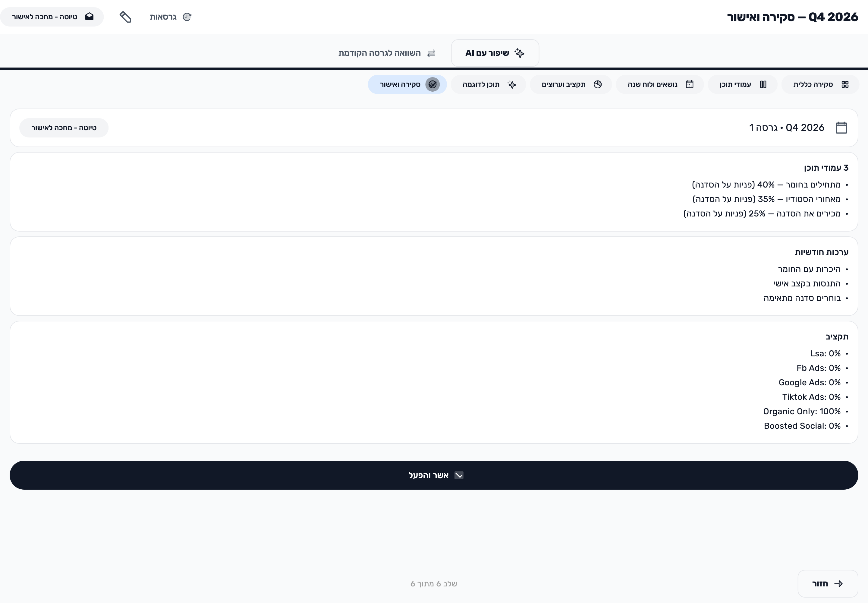The image size is (868, 603).
Task: Click the טיוטה - מחכה לאישור badge in card
Action: pos(64,128)
